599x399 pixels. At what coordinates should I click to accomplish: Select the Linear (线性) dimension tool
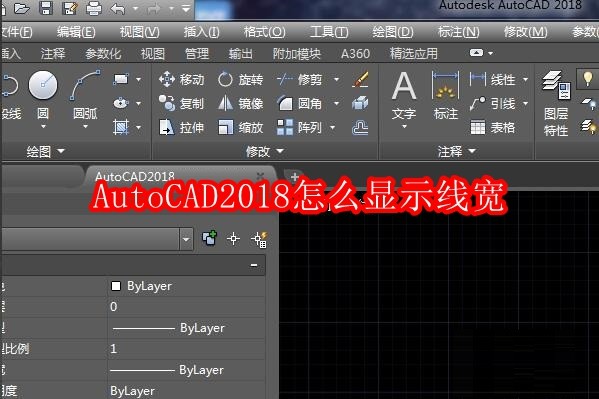click(x=492, y=79)
